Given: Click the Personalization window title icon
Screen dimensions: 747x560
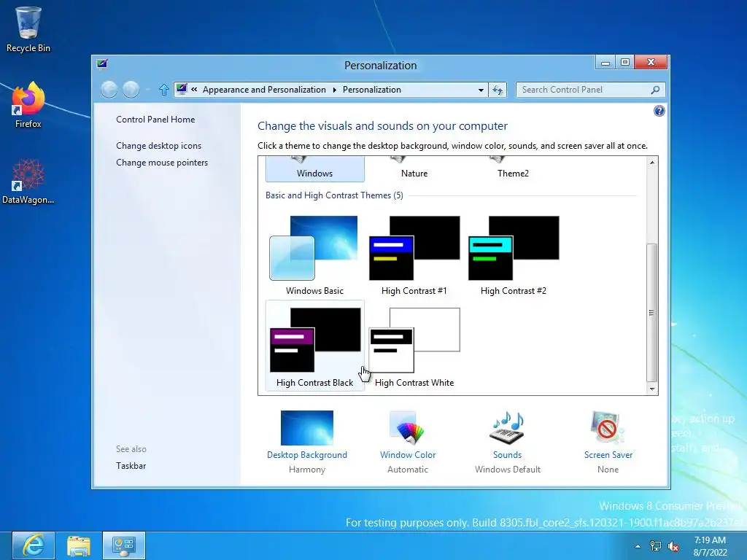Looking at the screenshot, I should [102, 64].
